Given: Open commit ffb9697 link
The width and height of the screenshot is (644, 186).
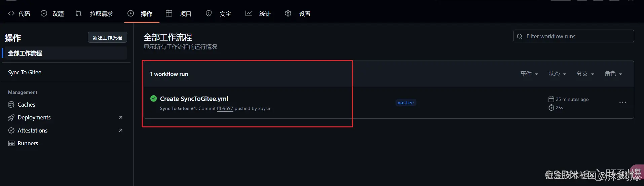Looking at the screenshot, I should coord(225,109).
